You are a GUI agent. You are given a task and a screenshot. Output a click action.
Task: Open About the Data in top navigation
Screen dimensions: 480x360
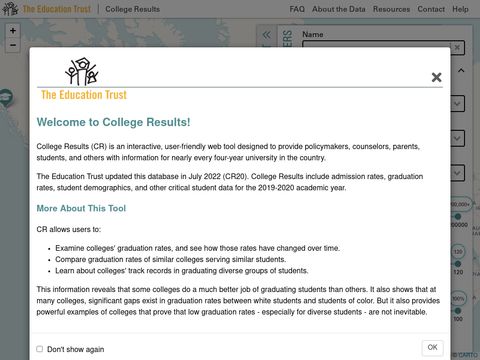click(x=339, y=9)
